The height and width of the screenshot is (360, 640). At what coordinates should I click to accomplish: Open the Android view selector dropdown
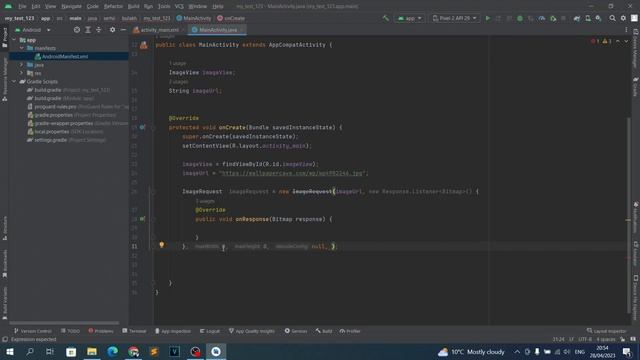point(33,30)
